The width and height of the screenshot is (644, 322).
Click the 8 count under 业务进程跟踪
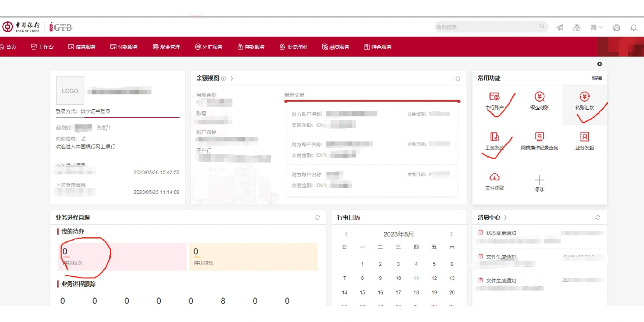point(223,301)
